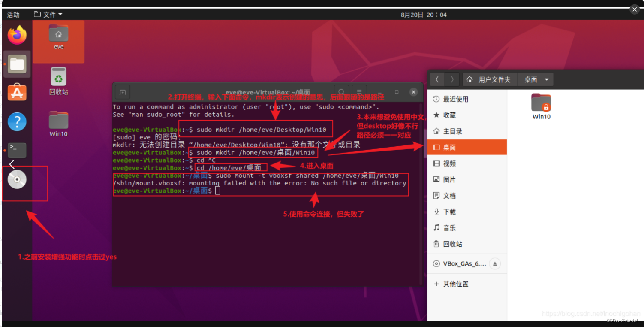Open 其他位置 in the Files sidebar
Screen dimensions: 644x327
click(x=467, y=284)
